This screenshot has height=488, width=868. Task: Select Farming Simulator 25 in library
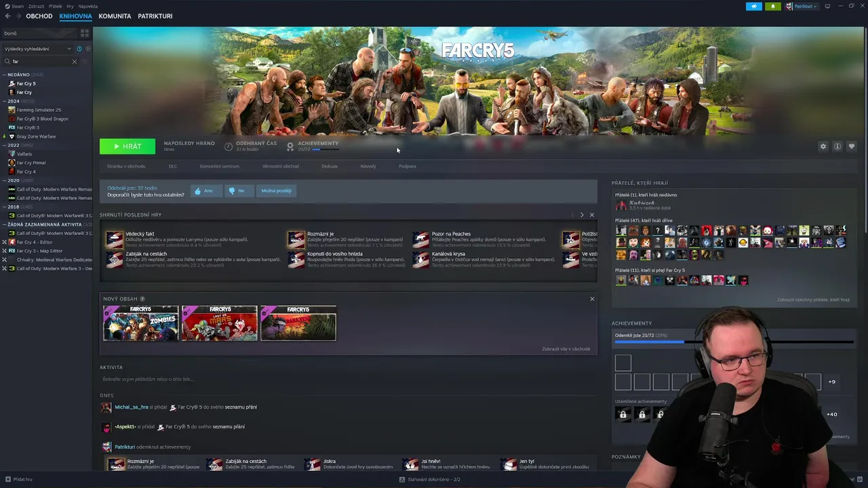point(39,110)
